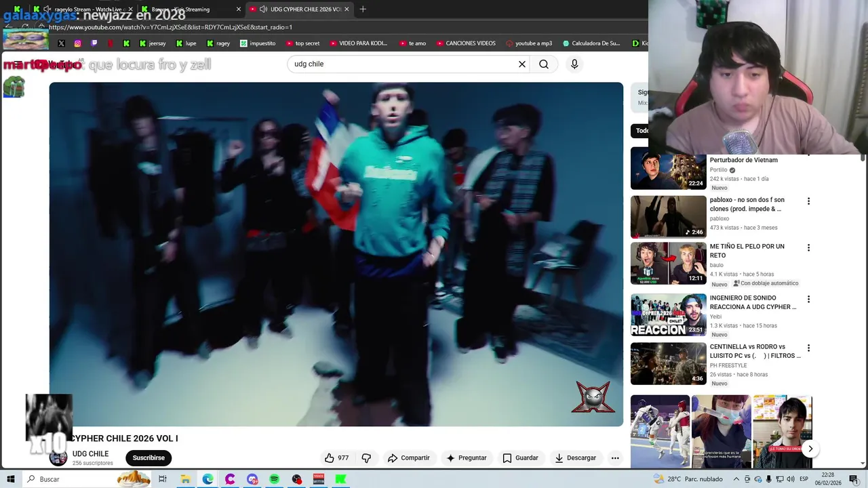Open pabloxo no son dos thumbnail

pyautogui.click(x=669, y=217)
